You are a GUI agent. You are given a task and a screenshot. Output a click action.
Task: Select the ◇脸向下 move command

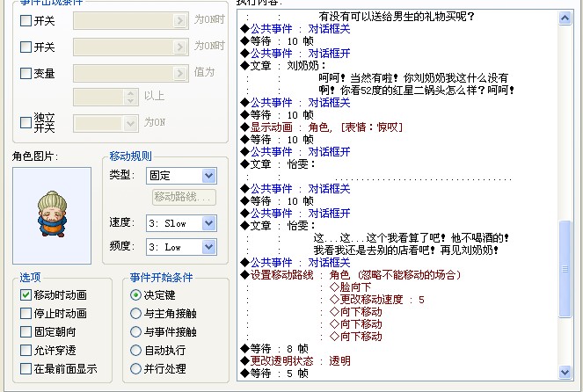pos(350,287)
